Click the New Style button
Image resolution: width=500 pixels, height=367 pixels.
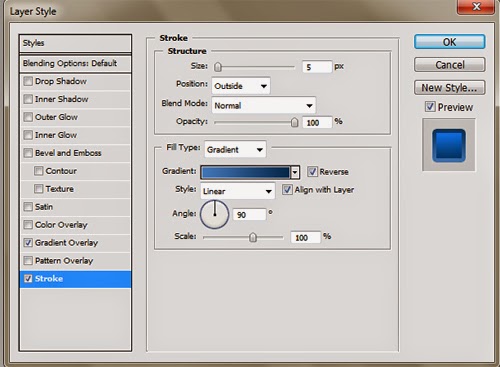pyautogui.click(x=449, y=88)
